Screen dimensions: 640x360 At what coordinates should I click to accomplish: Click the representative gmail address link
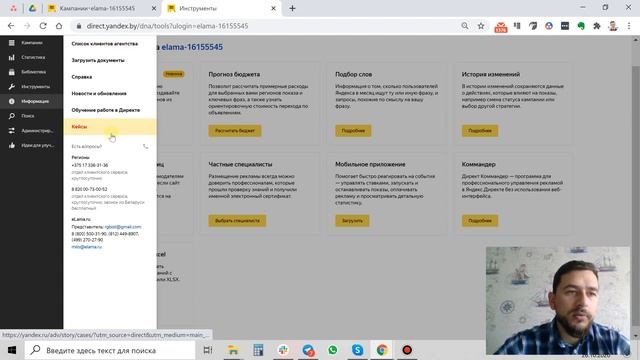(123, 227)
